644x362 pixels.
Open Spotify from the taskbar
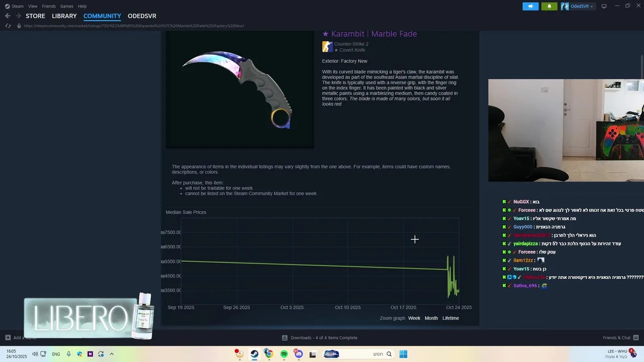[x=284, y=354]
